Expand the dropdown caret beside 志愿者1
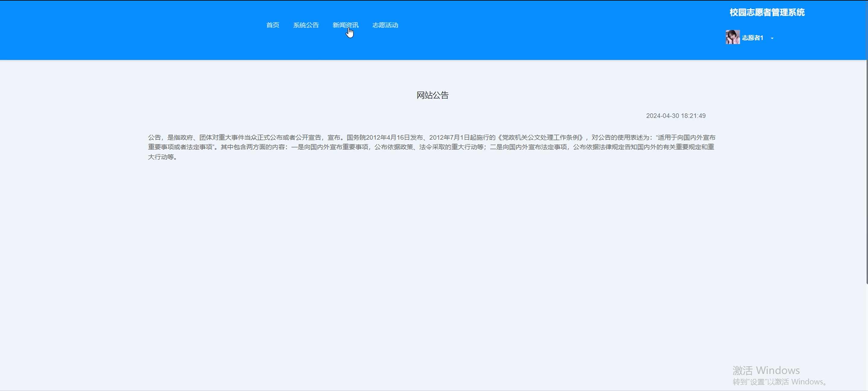Viewport: 868px width, 391px height. point(772,38)
